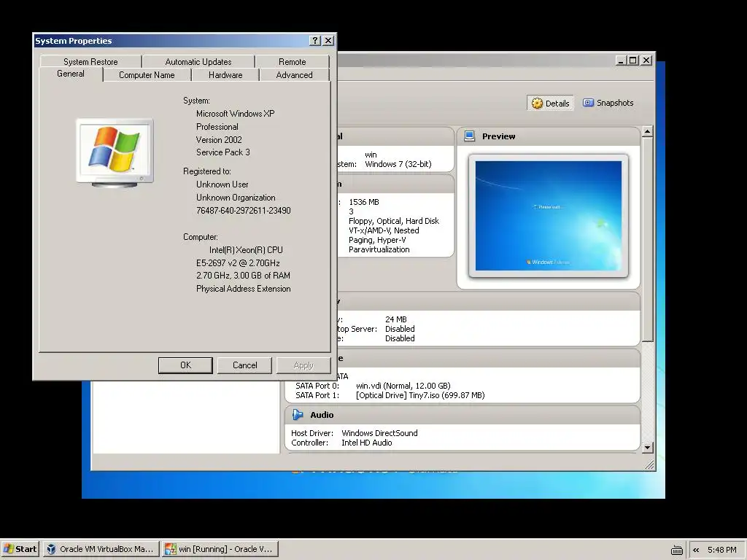Open the Audio section header
The image size is (747, 560).
[462, 415]
